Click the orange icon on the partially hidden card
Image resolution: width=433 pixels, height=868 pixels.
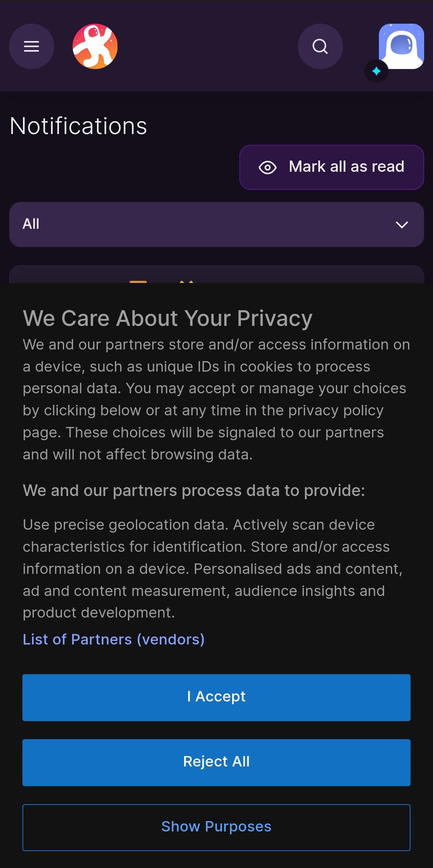pyautogui.click(x=138, y=281)
